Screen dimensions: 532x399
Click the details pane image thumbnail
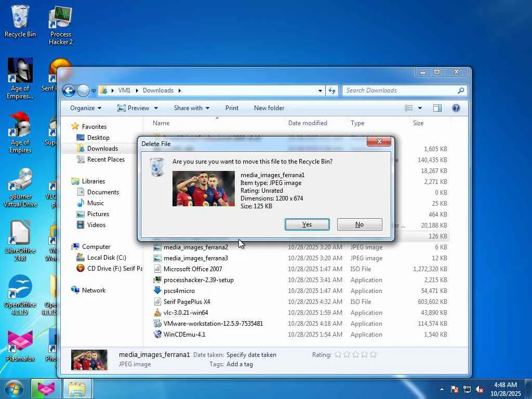[89, 360]
